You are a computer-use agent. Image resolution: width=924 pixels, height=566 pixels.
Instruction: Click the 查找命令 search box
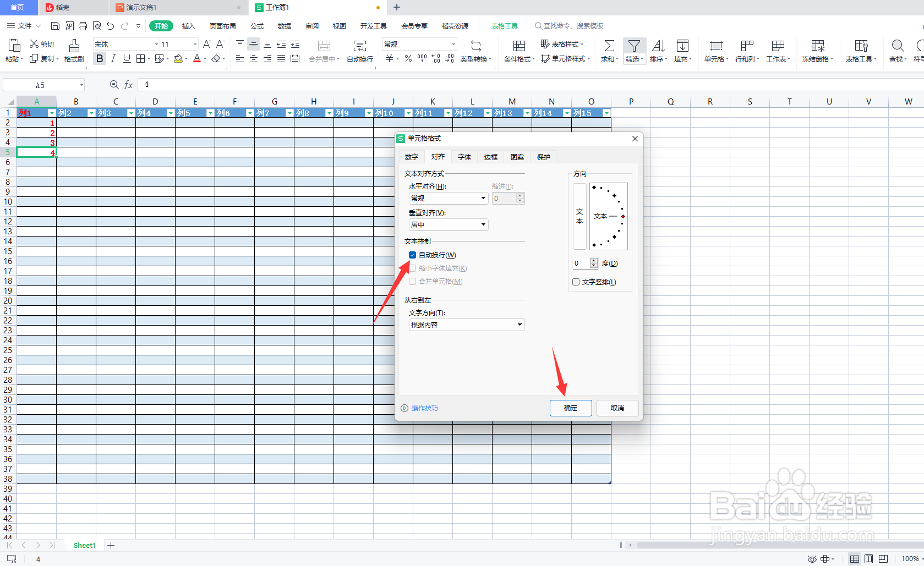570,26
